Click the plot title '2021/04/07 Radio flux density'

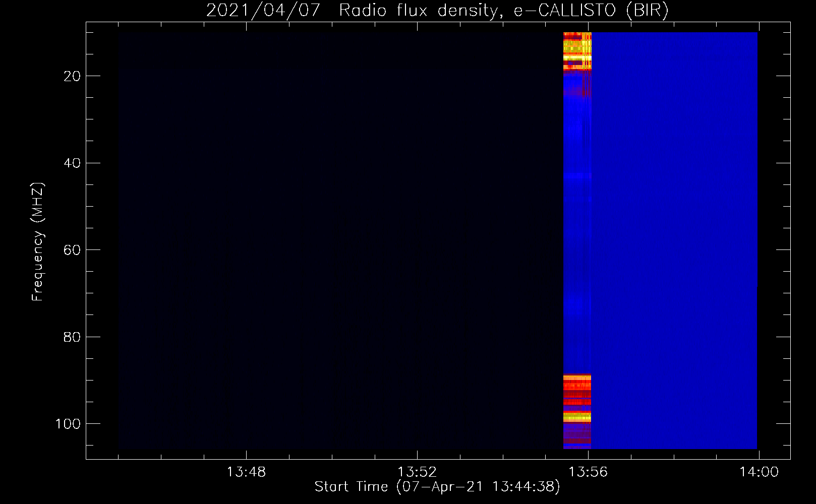tap(438, 10)
